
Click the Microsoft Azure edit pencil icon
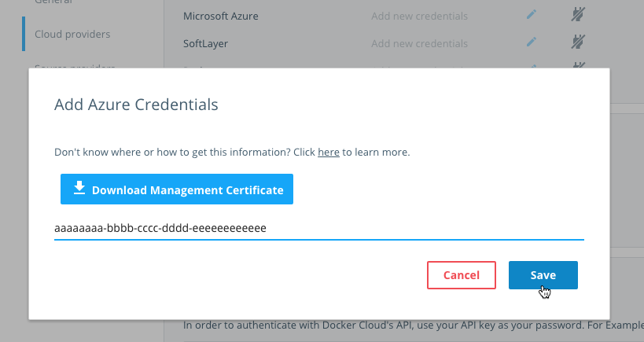click(532, 15)
